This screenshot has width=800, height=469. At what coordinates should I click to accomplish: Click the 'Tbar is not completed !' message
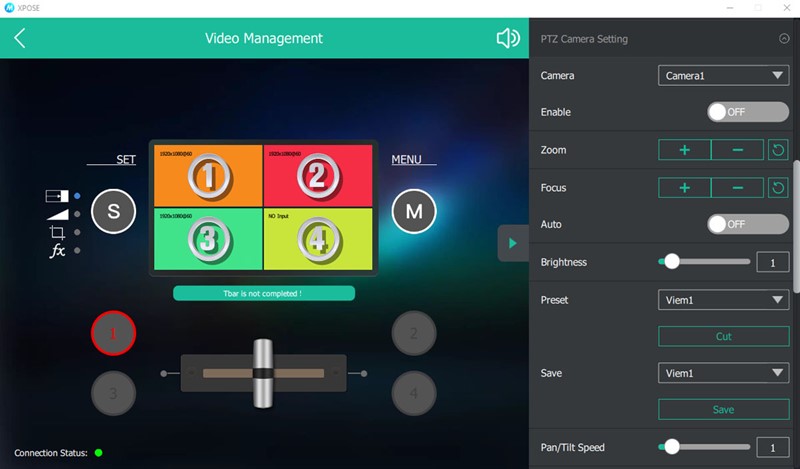click(264, 293)
